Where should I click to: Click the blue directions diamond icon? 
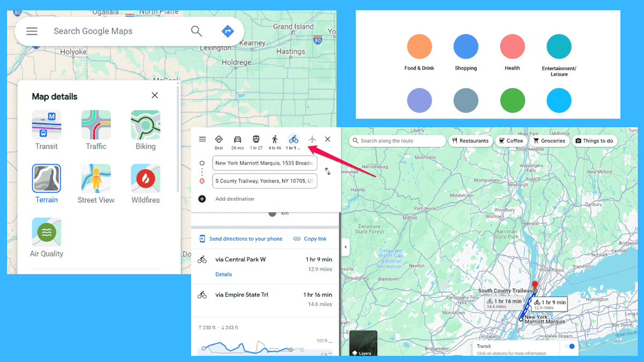coord(228,31)
